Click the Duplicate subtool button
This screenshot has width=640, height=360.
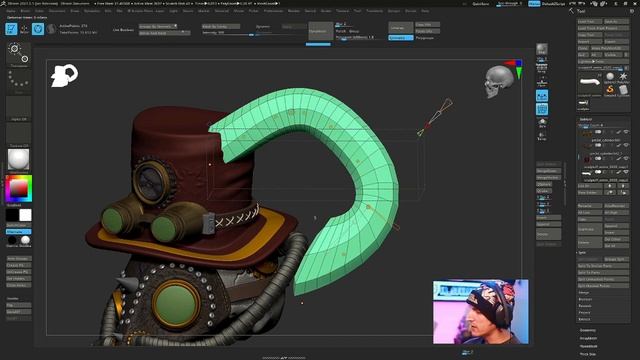[x=590, y=229]
